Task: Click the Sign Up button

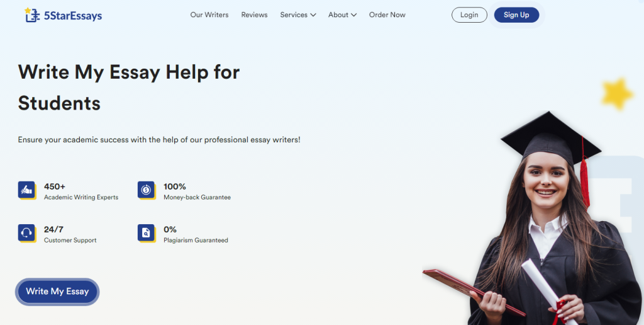Action: (516, 15)
